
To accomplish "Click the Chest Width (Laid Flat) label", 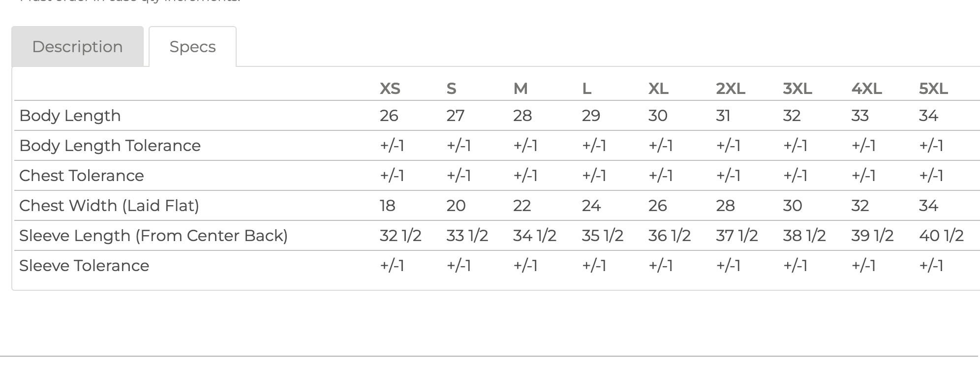I will pyautogui.click(x=109, y=206).
